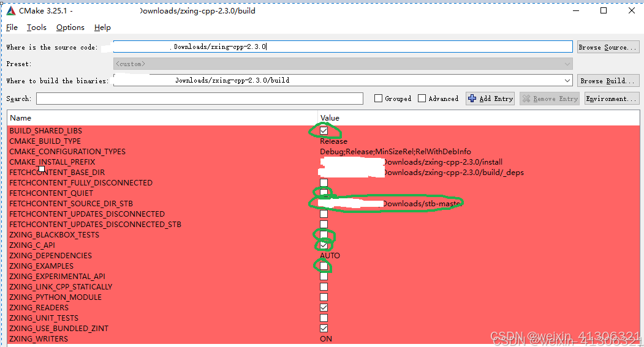Click the Search input field
644x347 pixels.
(200, 99)
